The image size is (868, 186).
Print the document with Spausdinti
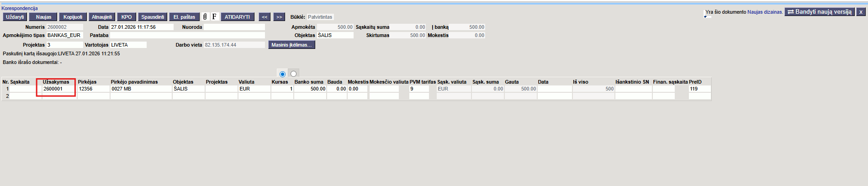[x=153, y=17]
